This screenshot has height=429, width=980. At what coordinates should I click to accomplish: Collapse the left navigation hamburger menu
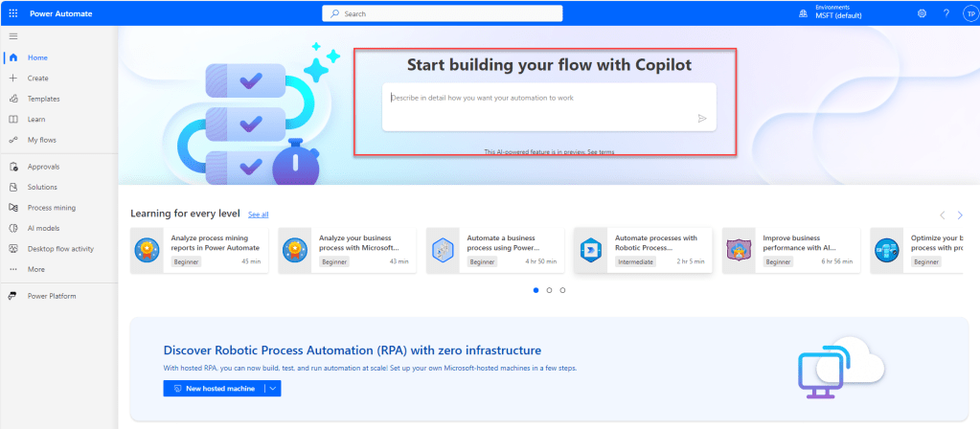click(13, 35)
